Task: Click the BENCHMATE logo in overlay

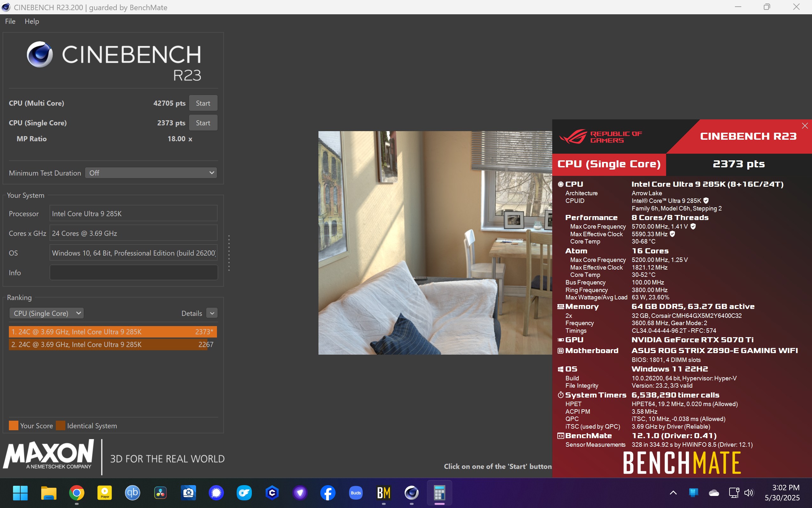Action: click(x=682, y=463)
